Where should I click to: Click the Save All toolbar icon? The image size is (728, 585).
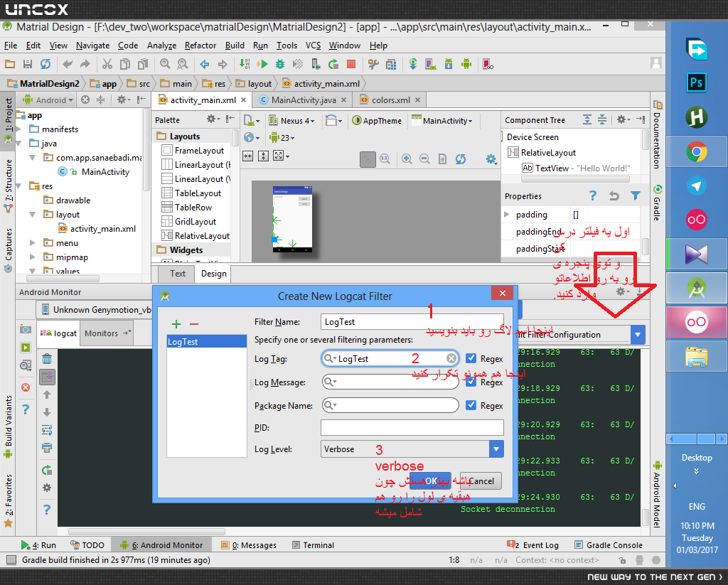[x=28, y=64]
